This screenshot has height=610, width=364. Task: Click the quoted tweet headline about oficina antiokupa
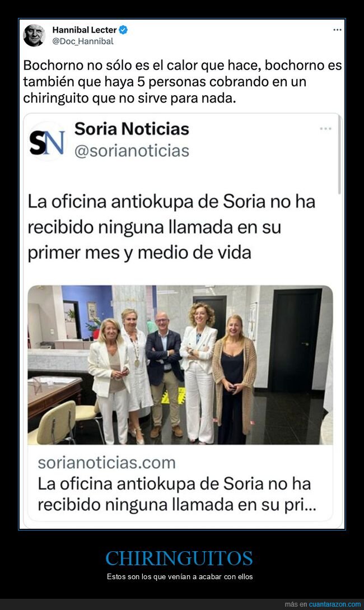[171, 227]
